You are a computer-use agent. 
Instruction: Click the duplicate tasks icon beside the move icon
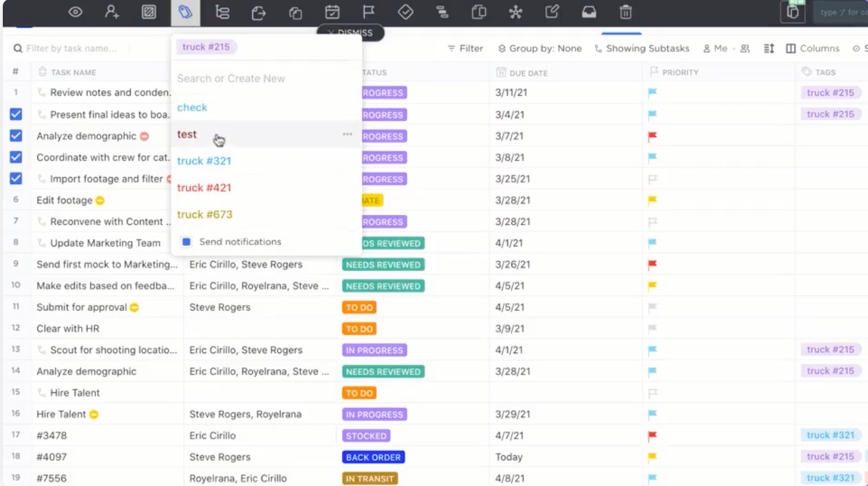click(295, 12)
